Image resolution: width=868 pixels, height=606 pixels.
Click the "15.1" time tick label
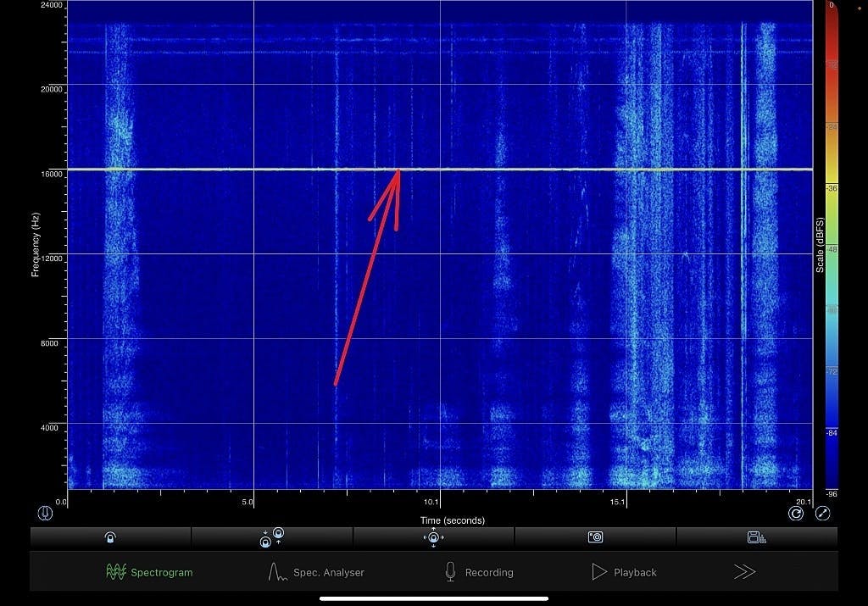pos(617,503)
